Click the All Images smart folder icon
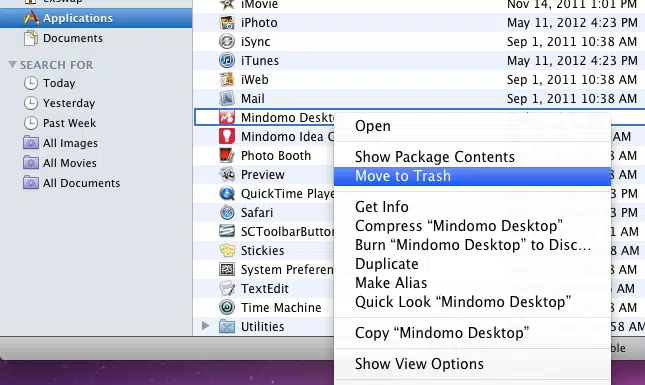The width and height of the screenshot is (645, 385). 31,143
